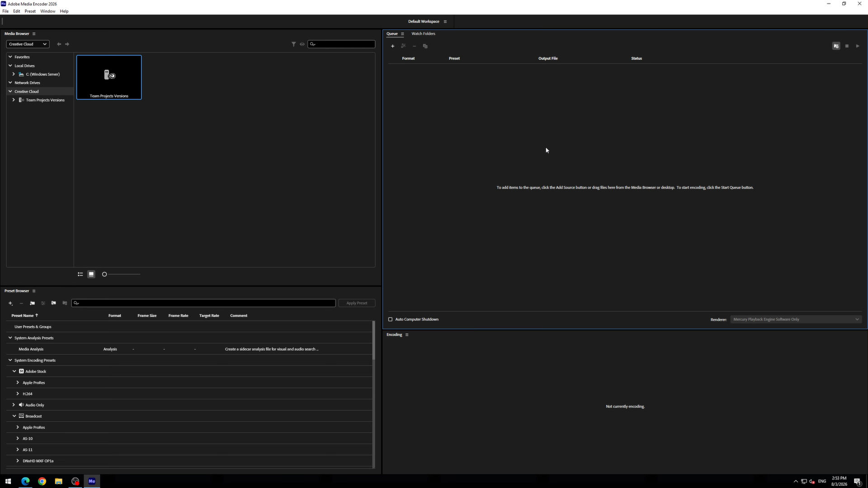Open the File menu
The width and height of the screenshot is (868, 488).
pos(5,11)
